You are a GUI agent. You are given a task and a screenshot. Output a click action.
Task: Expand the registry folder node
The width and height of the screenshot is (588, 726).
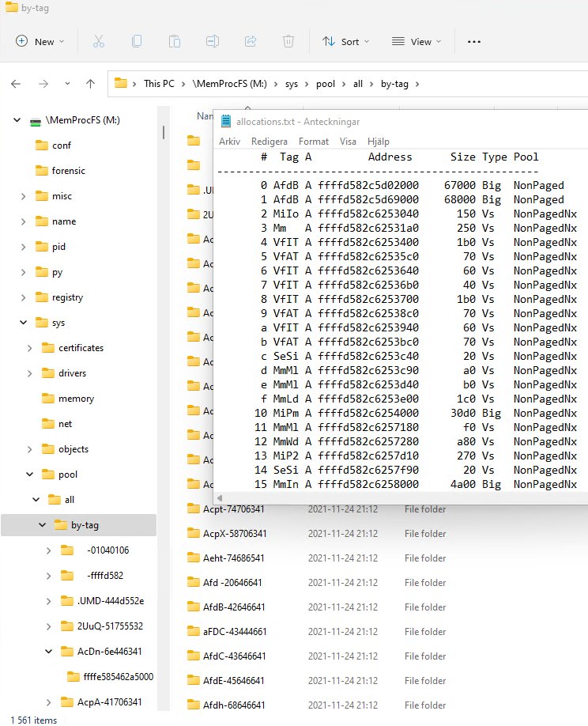[23, 297]
